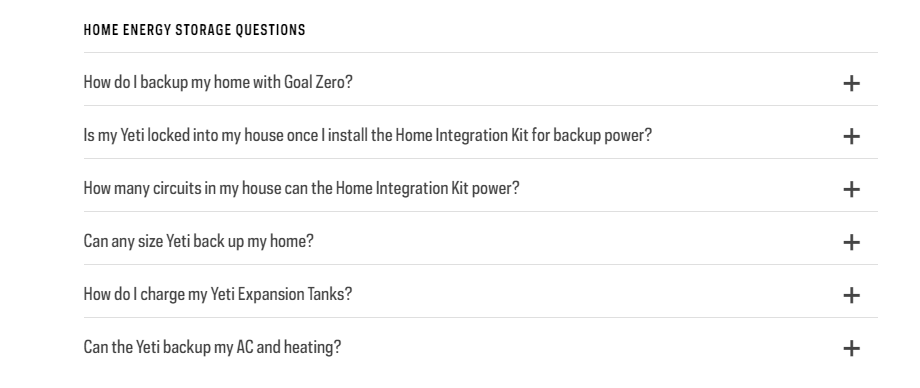The height and width of the screenshot is (388, 920).
Task: Select the question text about Home Integration Kit circuits
Action: pos(302,188)
